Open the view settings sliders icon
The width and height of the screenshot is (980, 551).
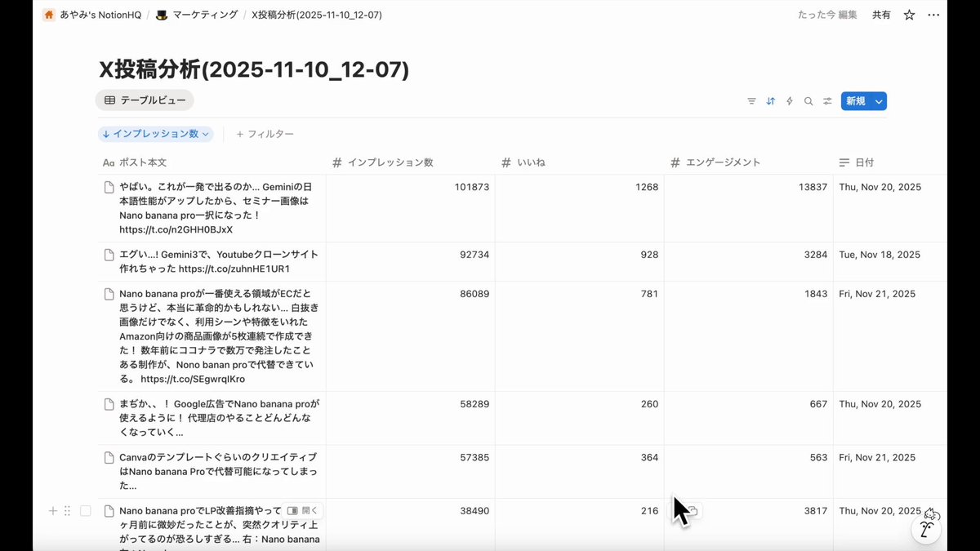pyautogui.click(x=827, y=101)
